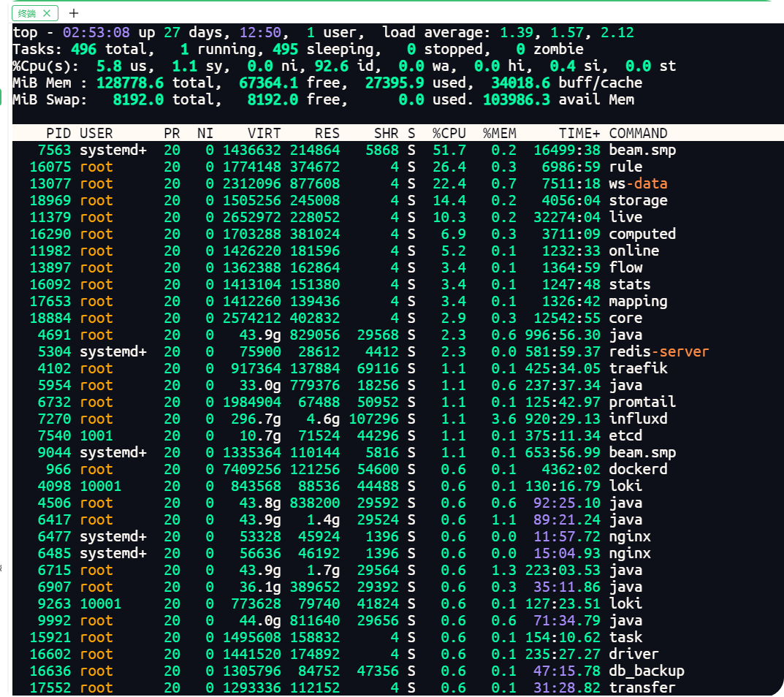The height and width of the screenshot is (697, 784).
Task: Click the computed command name
Action: [x=642, y=234]
